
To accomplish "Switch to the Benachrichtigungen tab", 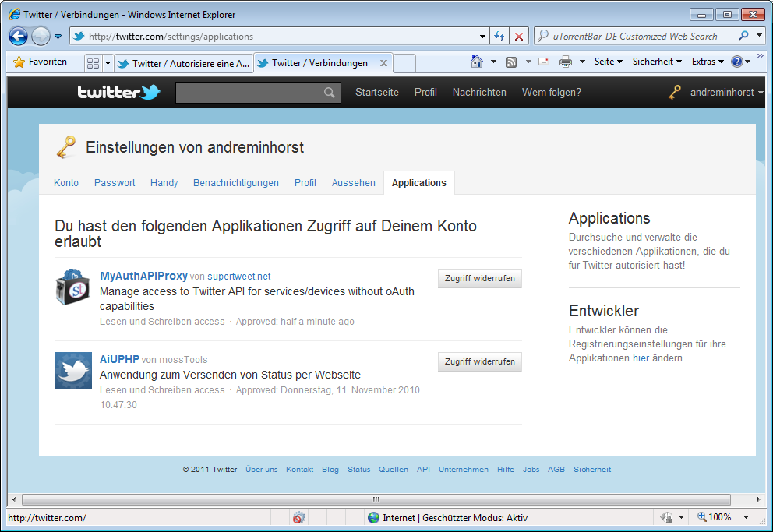I will (235, 183).
